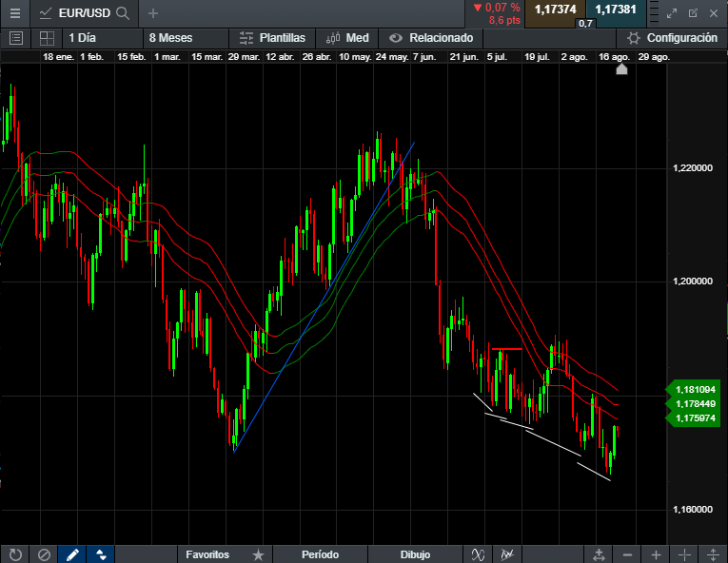Click the 1,181094 indicator price label

pos(692,389)
